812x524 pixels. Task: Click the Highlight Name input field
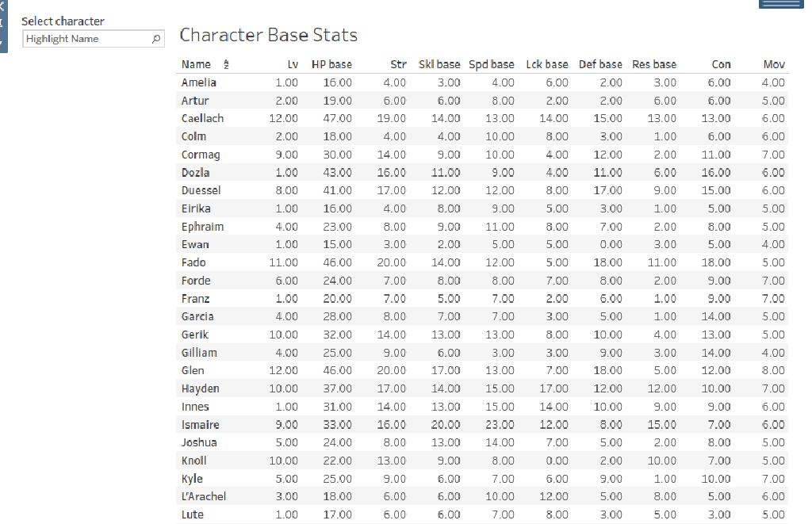pyautogui.click(x=87, y=38)
